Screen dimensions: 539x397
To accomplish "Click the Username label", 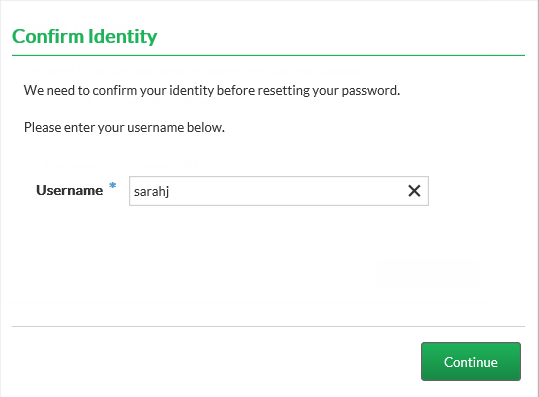I will [69, 190].
